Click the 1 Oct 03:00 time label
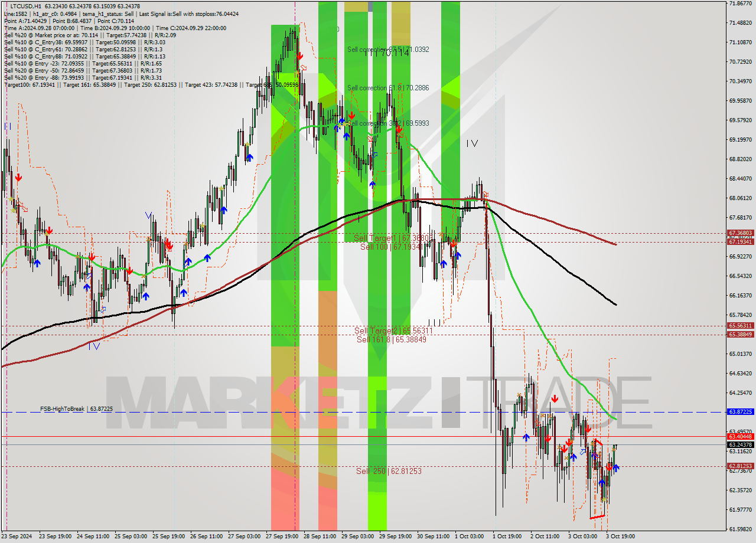756x543 pixels. (x=470, y=537)
